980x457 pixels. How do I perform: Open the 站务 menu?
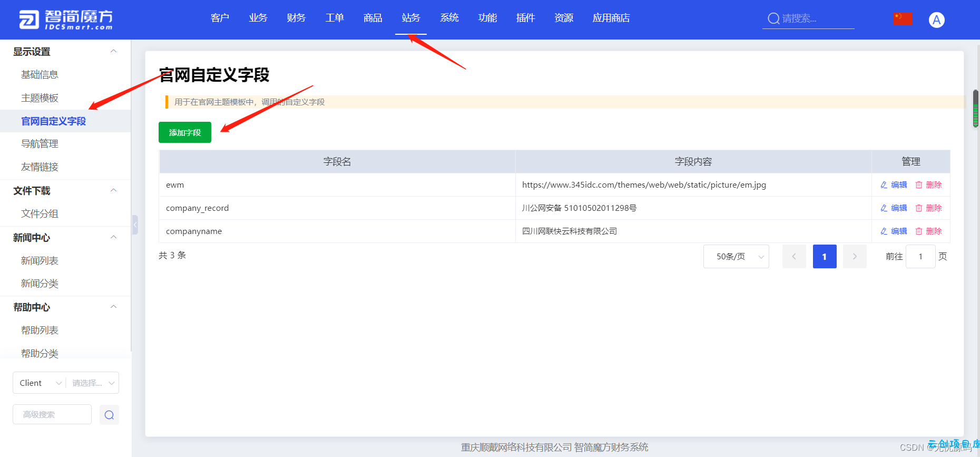(x=411, y=18)
